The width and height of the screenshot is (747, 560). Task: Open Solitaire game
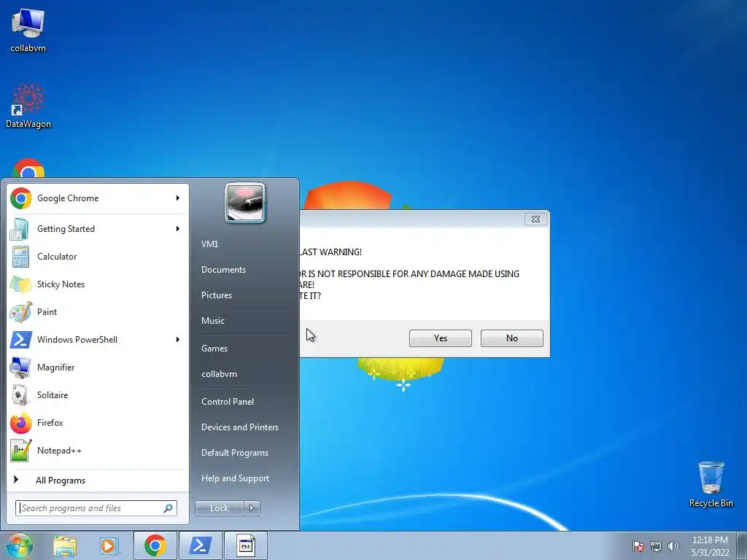(x=98, y=394)
